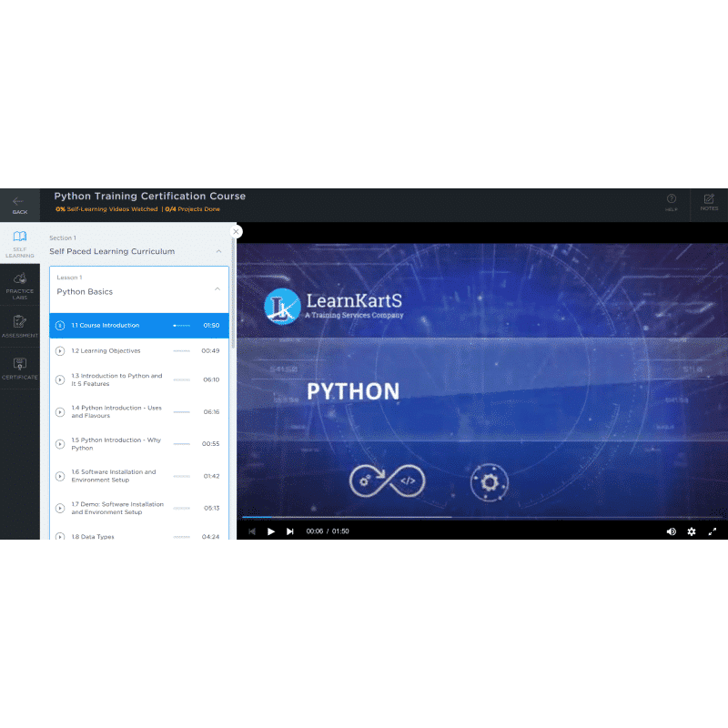Click the 00:55 duration text
This screenshot has height=728, width=728.
pos(211,444)
